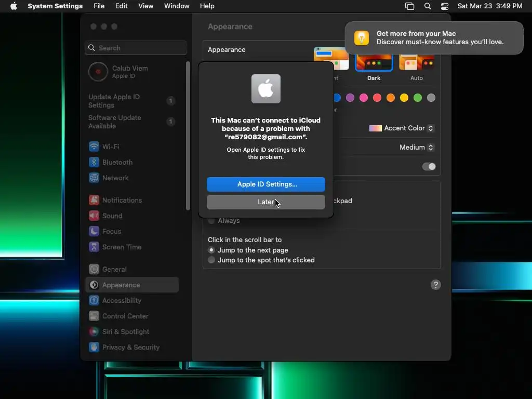Open Control Center sidebar icon
This screenshot has height=399, width=532.
94,316
